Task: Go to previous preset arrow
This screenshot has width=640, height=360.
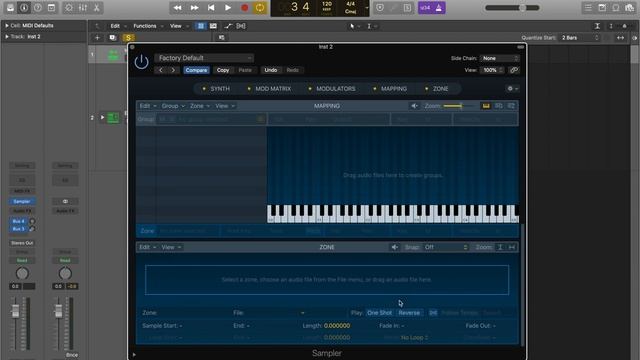Action: (x=161, y=70)
